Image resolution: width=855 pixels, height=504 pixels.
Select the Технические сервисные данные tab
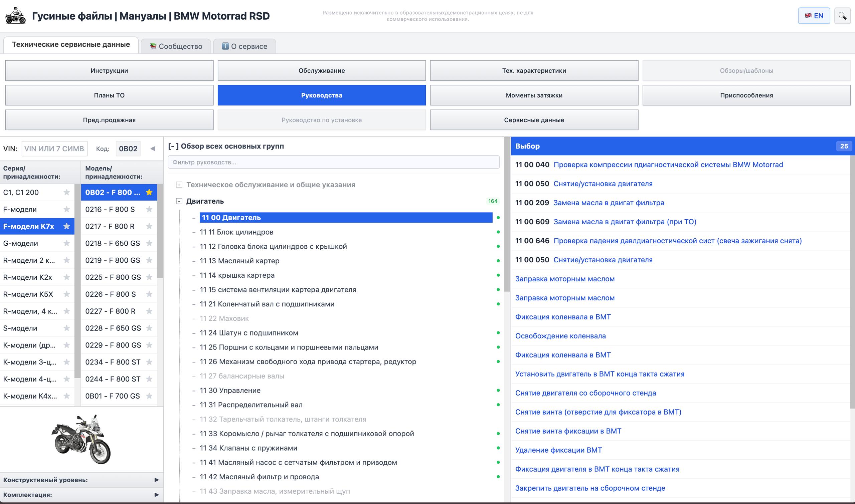click(x=71, y=45)
